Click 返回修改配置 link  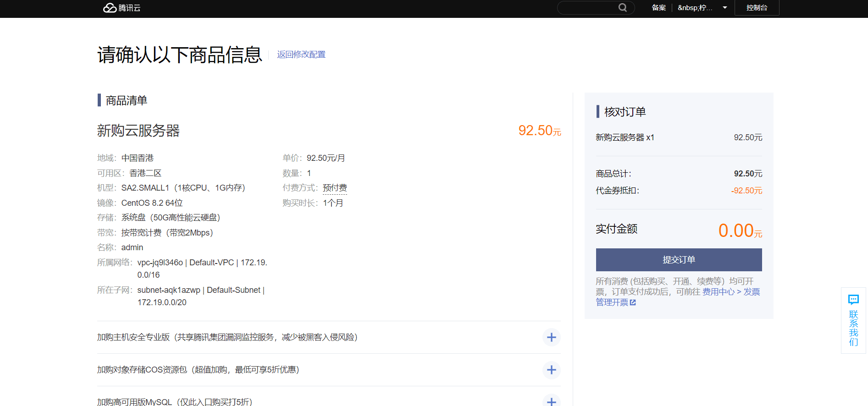click(x=301, y=55)
